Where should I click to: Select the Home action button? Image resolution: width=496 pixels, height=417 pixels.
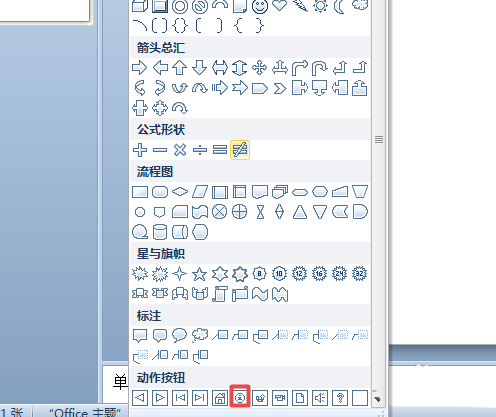click(220, 398)
